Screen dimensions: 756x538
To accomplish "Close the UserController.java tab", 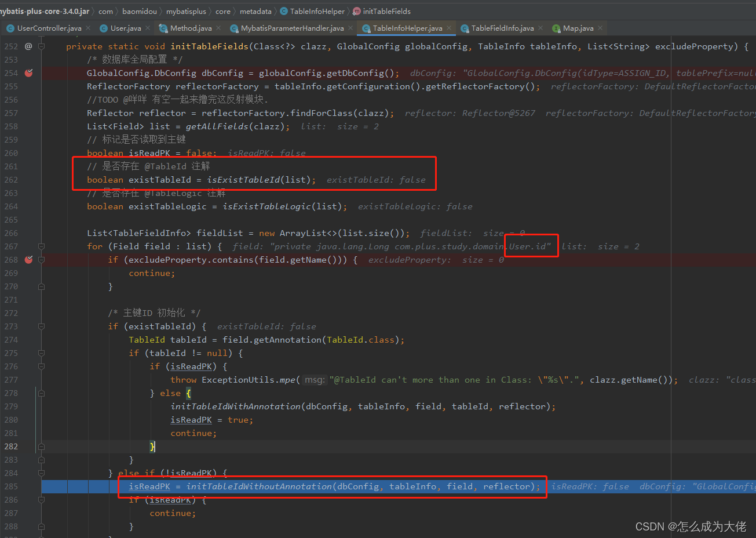I will click(88, 28).
